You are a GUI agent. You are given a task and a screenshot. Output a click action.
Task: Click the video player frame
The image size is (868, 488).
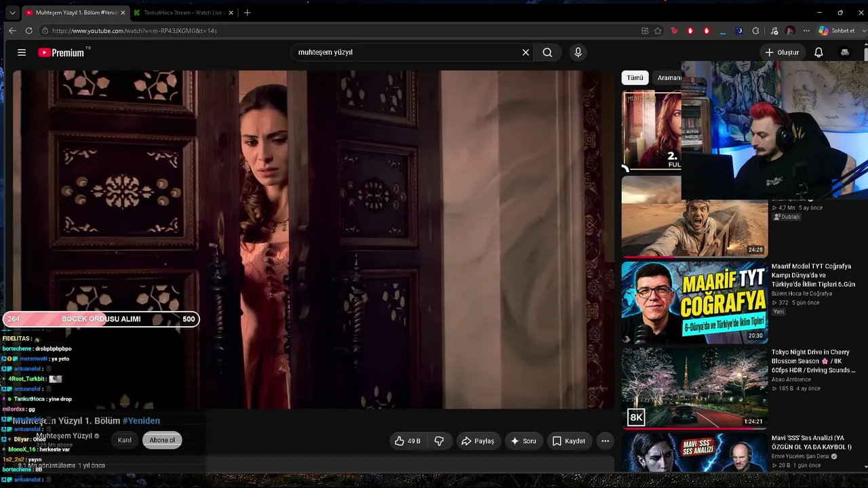coord(313,239)
